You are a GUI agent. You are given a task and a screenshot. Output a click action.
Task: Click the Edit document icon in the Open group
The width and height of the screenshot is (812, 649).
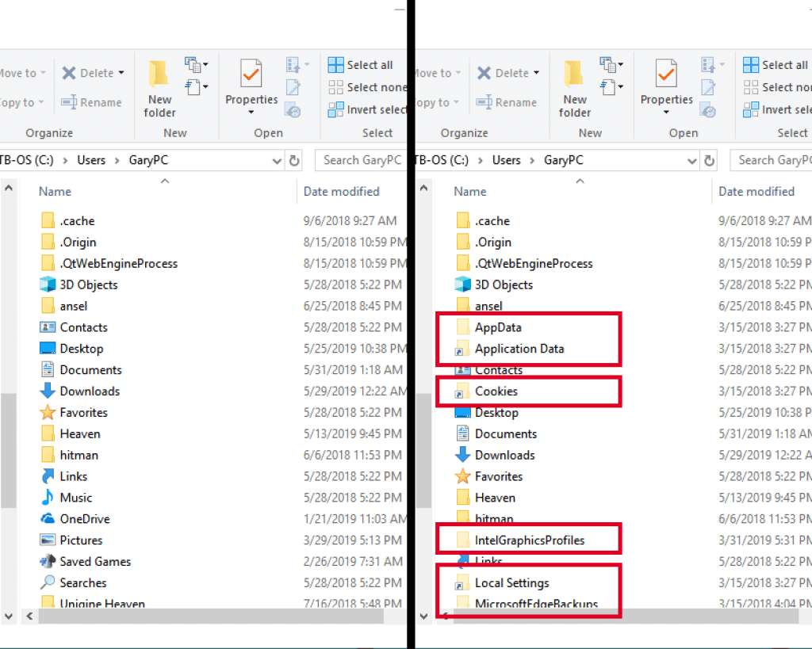pos(293,86)
